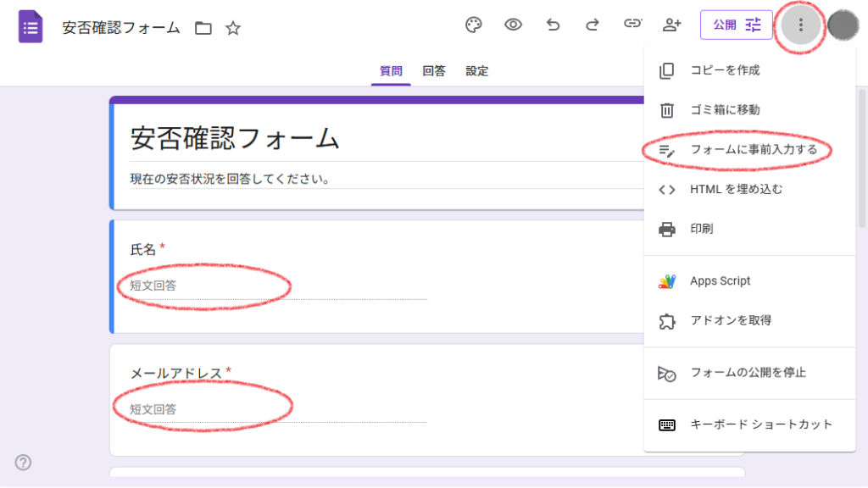Select コピーを作成 from the menu

[725, 70]
